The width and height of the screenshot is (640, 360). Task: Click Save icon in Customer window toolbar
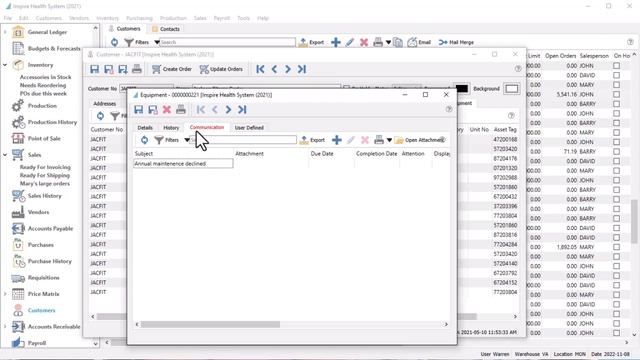[x=95, y=69]
